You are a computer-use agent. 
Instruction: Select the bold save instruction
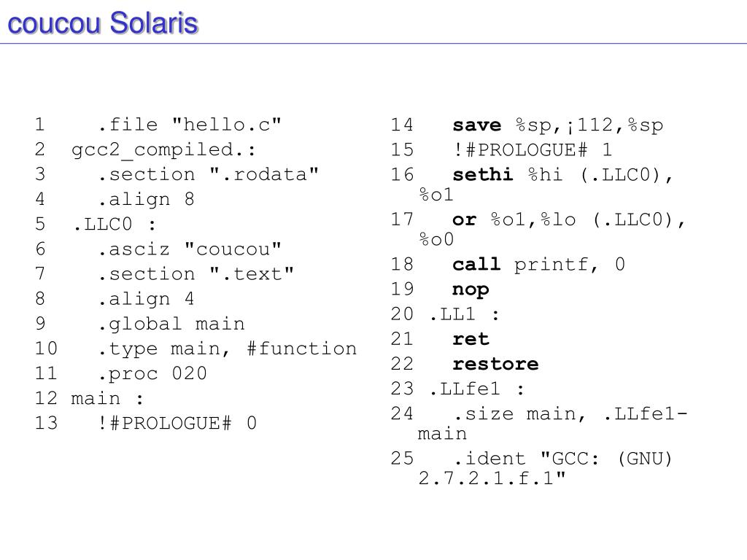pyautogui.click(x=477, y=125)
